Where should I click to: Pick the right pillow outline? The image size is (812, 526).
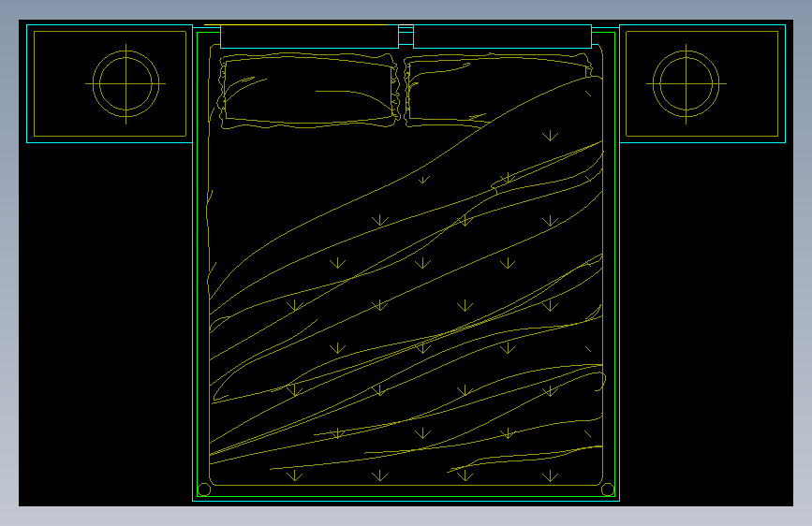498,91
